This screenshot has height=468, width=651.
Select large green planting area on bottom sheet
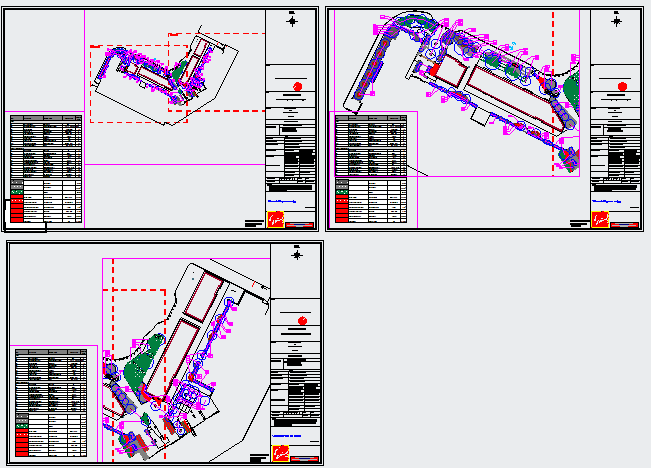pos(142,362)
